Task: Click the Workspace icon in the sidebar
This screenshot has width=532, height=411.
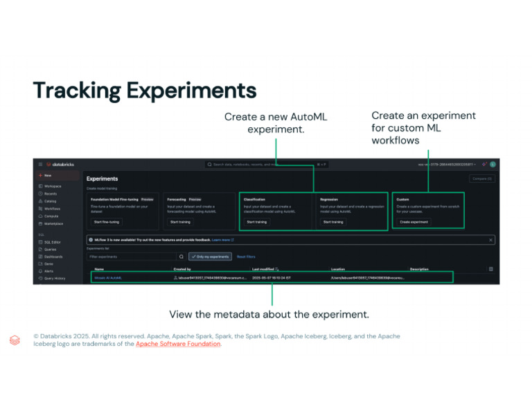Action: [x=41, y=186]
